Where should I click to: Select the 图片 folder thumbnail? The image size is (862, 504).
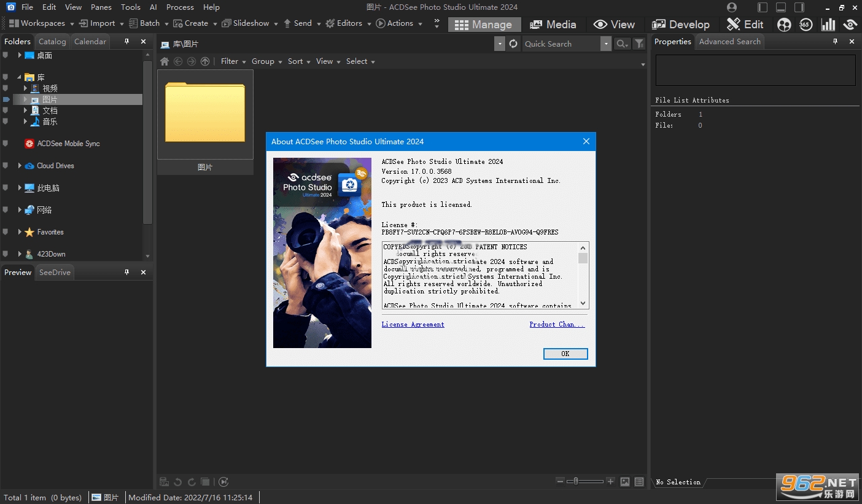click(205, 122)
